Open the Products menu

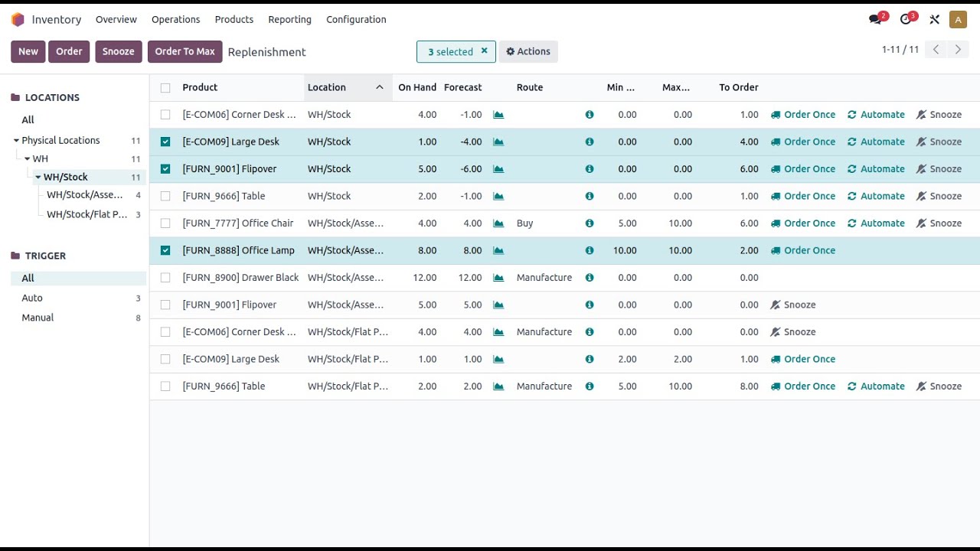point(234,19)
